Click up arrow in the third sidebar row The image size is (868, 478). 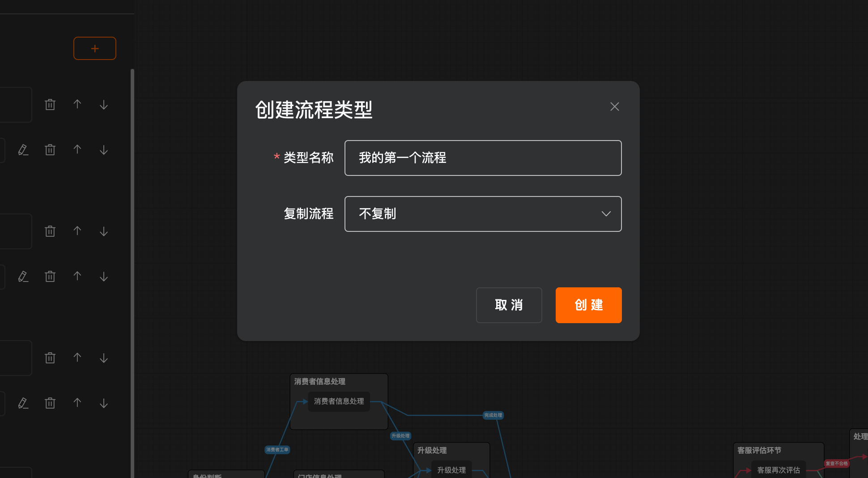tap(77, 231)
